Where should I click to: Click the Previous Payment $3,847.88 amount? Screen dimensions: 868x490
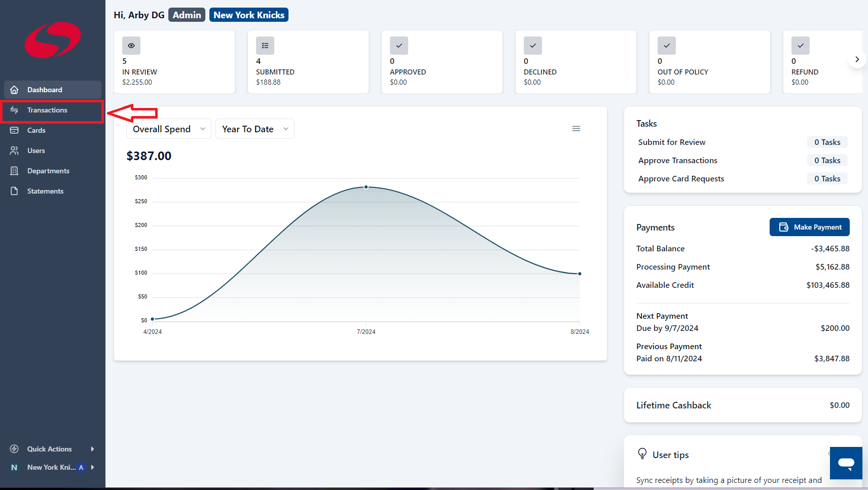pyautogui.click(x=832, y=359)
